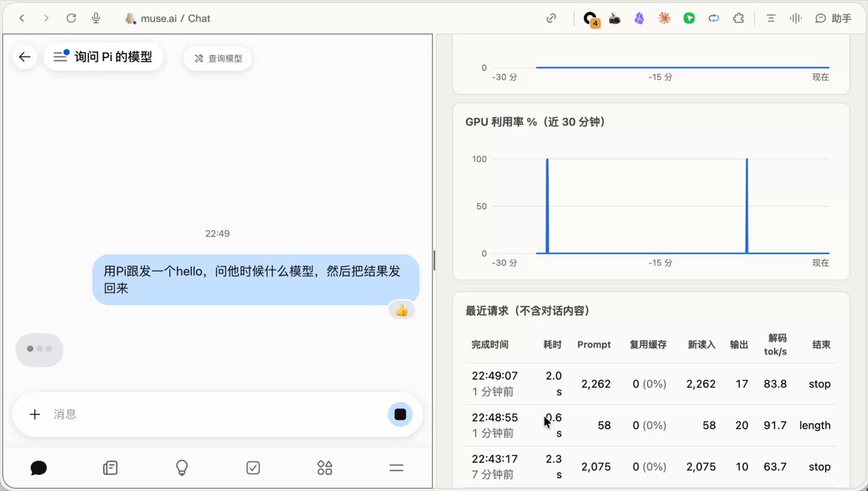Click the browser forward arrow
Image resolution: width=868 pixels, height=491 pixels.
click(x=46, y=18)
